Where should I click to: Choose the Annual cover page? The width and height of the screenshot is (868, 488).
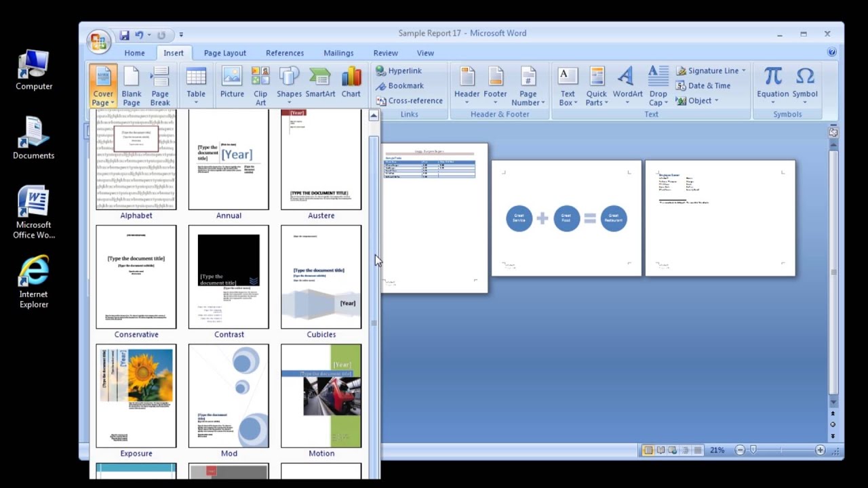[x=229, y=165]
